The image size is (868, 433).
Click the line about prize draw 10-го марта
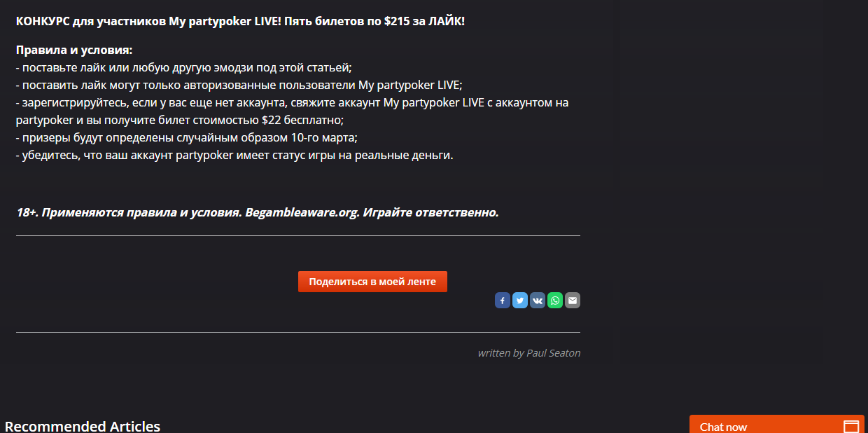[187, 137]
